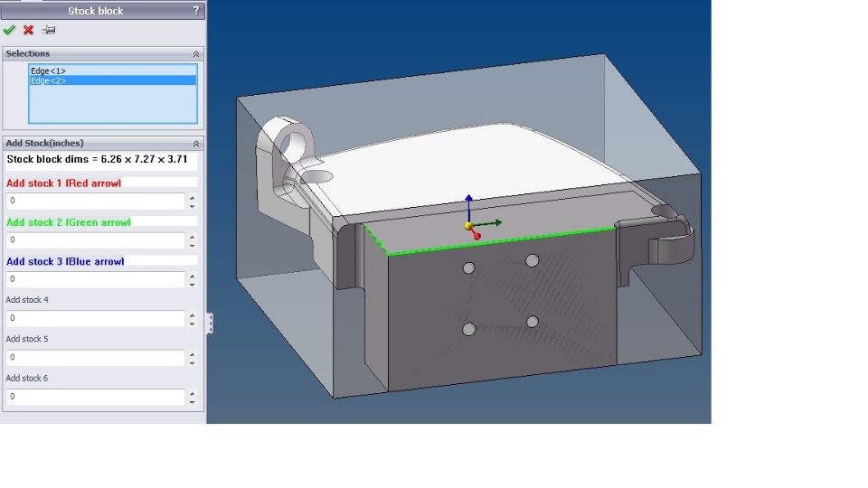This screenshot has width=868, height=488.
Task: Increase Add stock 2 value with up arrow
Action: click(192, 237)
